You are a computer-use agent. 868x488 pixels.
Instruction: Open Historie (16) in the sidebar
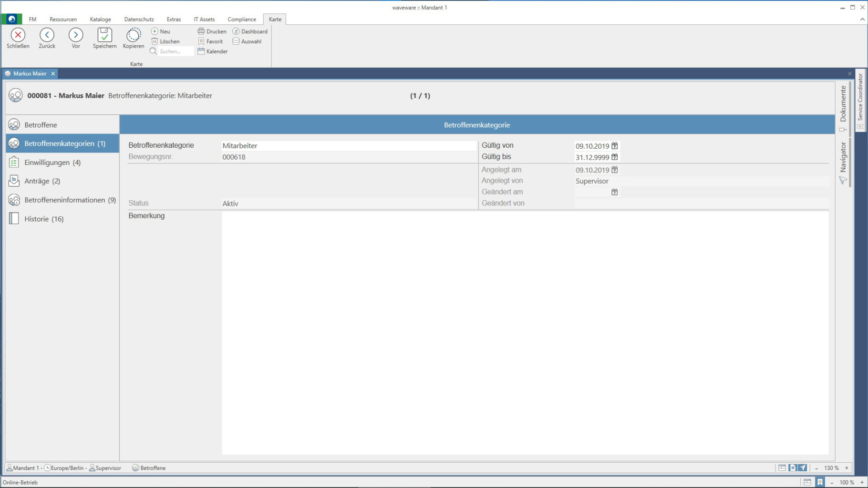(x=44, y=219)
